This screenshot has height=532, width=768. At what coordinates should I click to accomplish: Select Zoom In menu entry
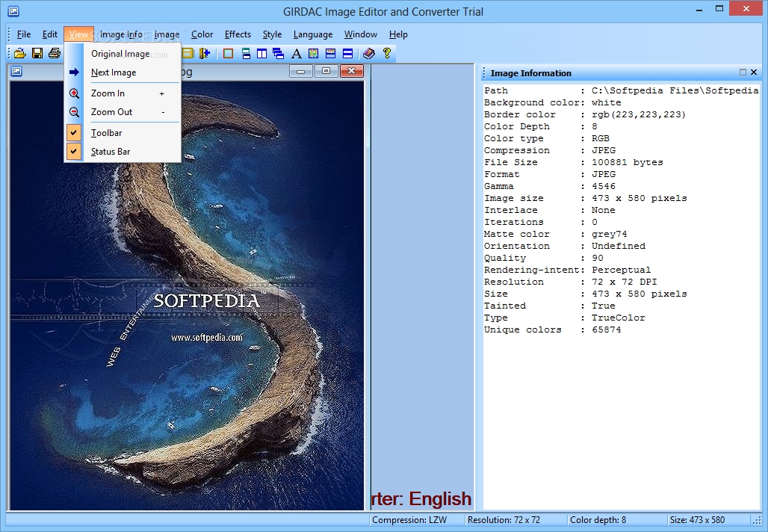point(123,93)
